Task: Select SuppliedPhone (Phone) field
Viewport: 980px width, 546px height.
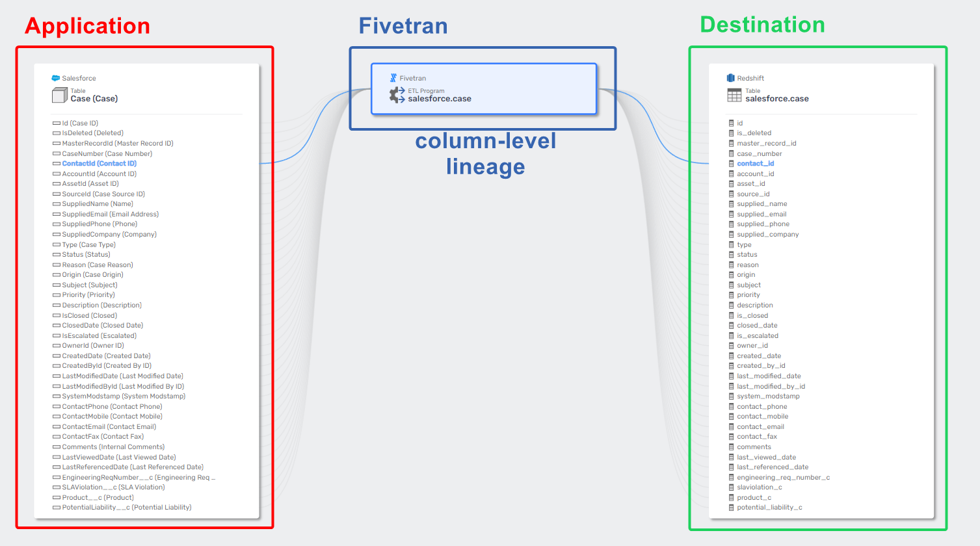Action: pos(99,224)
